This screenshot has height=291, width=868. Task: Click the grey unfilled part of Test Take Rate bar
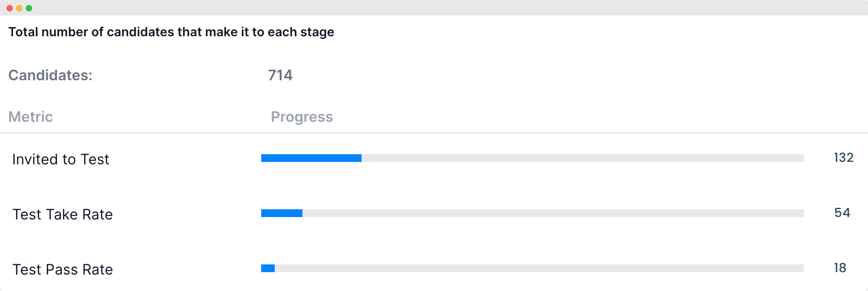553,213
